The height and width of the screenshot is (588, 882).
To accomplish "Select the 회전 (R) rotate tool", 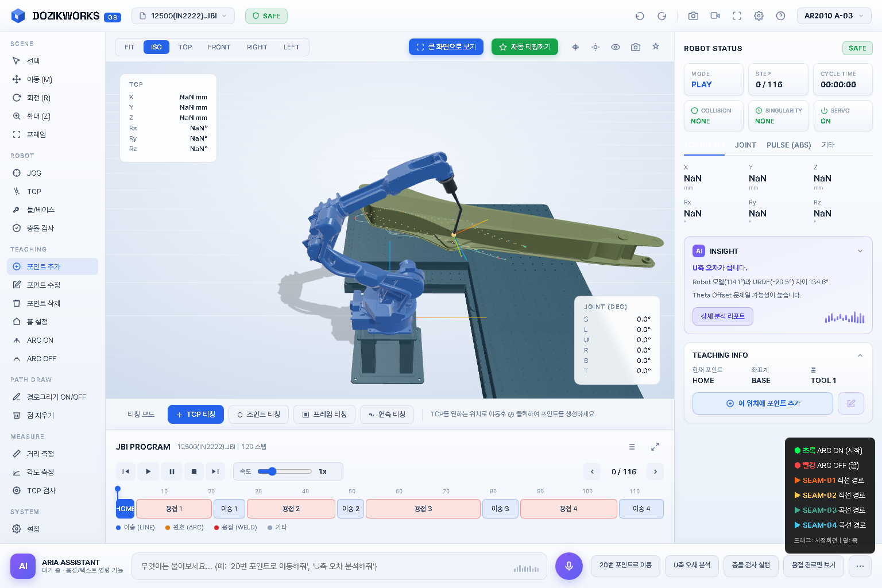I will tap(52, 98).
